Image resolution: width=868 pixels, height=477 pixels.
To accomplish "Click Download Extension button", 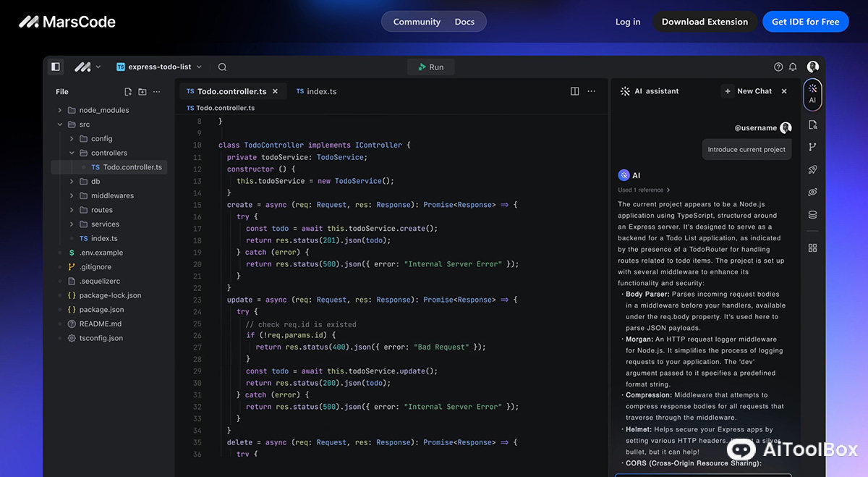I will [705, 22].
